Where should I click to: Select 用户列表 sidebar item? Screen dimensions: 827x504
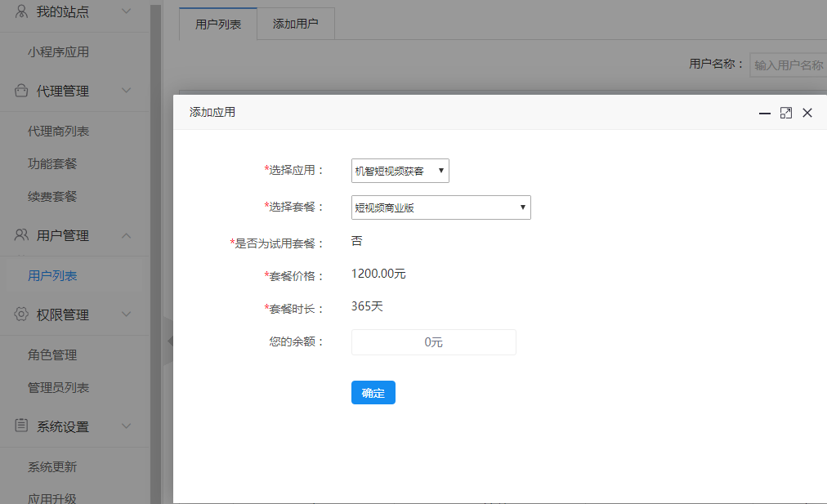52,276
